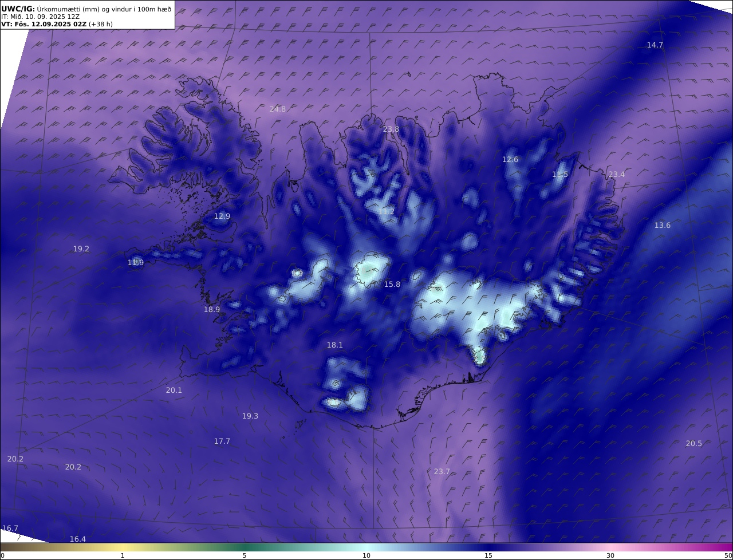Click the color scale tick label 5
Screen dimensions: 733x560
(x=245, y=555)
